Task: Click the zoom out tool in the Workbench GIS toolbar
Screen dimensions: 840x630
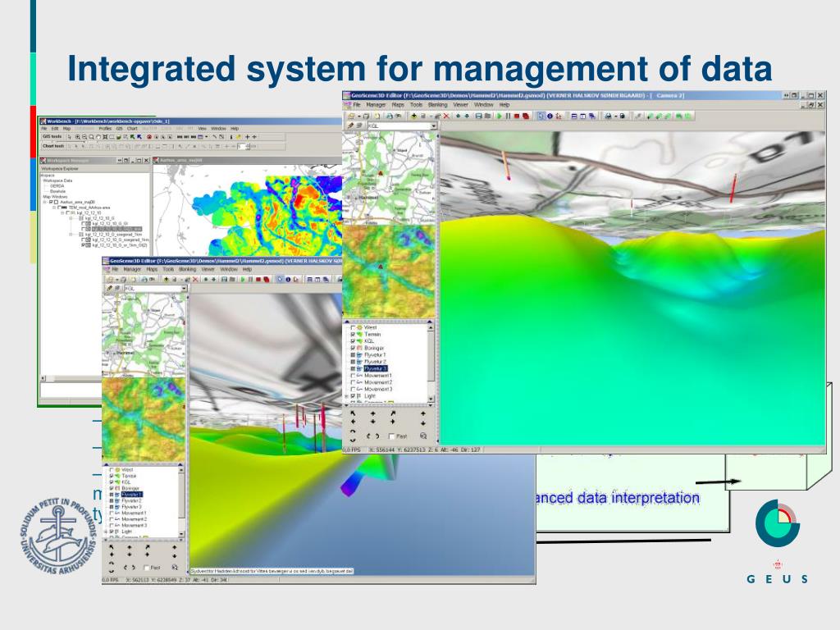Action: 84,137
